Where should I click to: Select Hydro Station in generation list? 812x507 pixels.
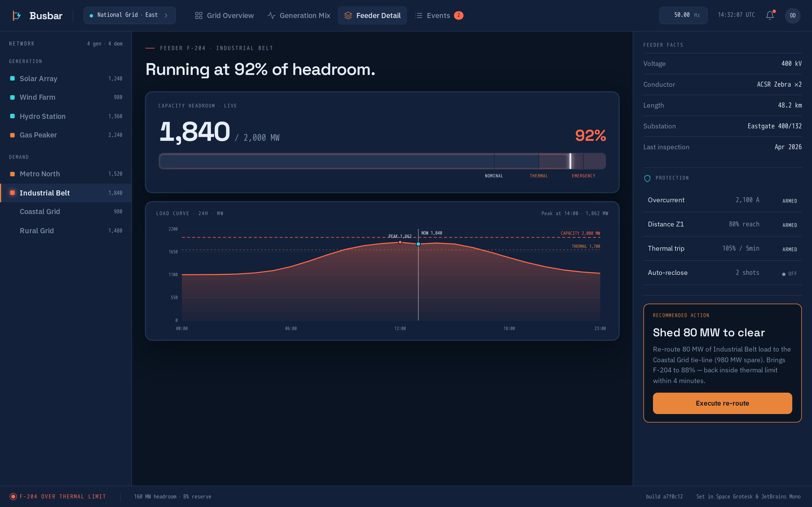click(x=66, y=116)
